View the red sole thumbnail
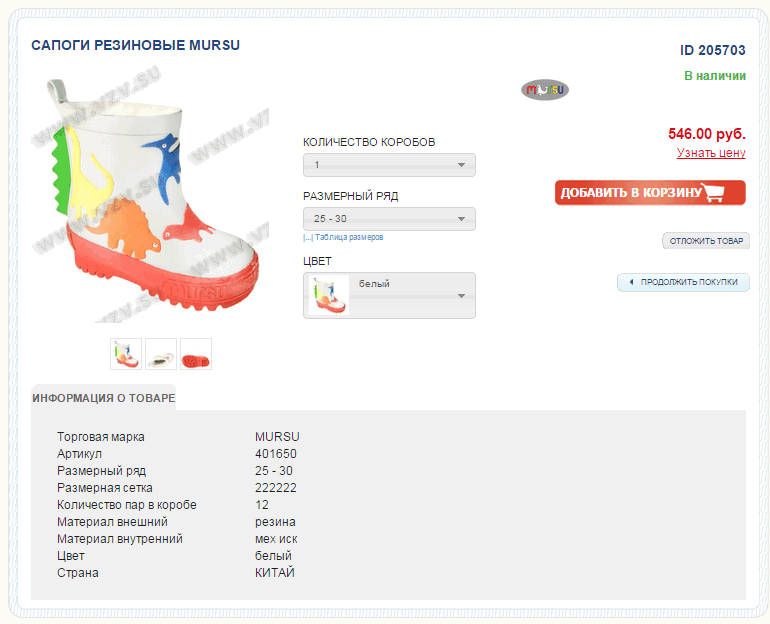770x624 pixels. 196,354
